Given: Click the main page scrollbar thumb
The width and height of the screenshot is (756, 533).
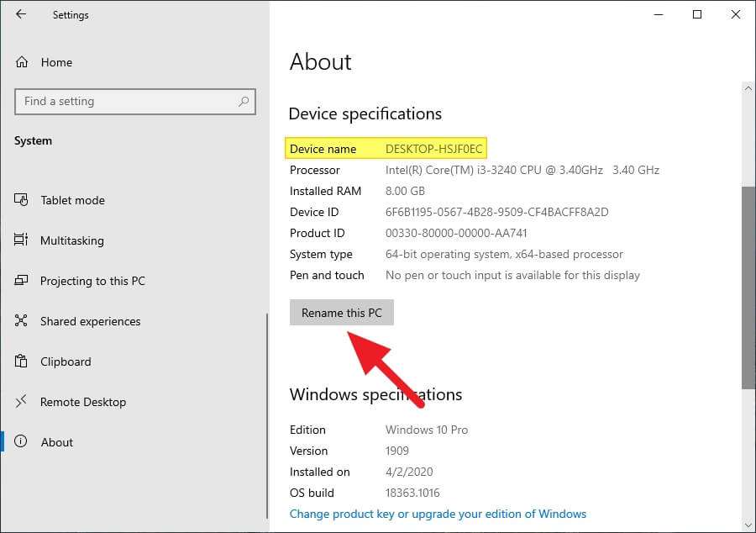Looking at the screenshot, I should click(x=748, y=287).
